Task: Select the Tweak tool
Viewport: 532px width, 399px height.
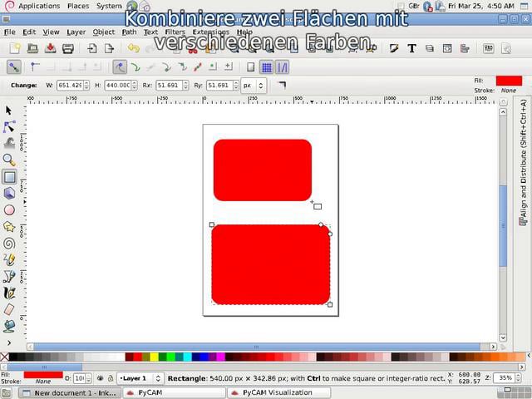Action: (9, 143)
